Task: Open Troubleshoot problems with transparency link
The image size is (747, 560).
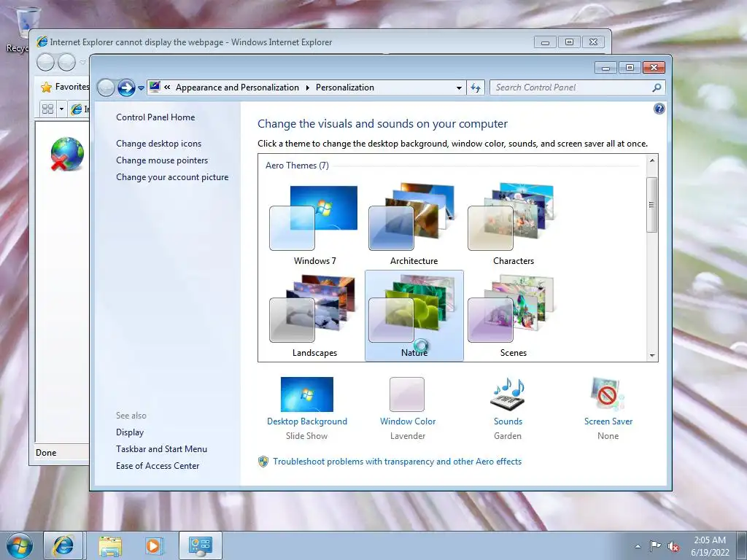Action: point(398,462)
